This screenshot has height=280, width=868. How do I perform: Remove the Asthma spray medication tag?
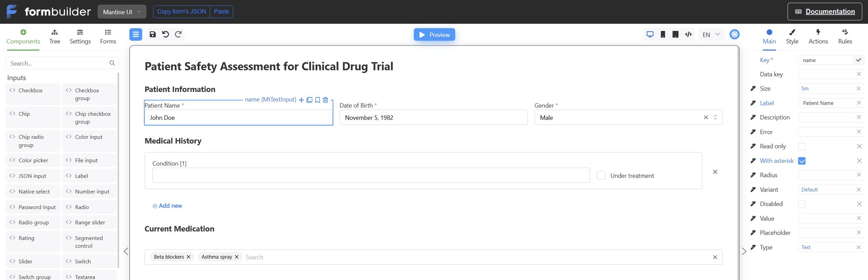(237, 257)
